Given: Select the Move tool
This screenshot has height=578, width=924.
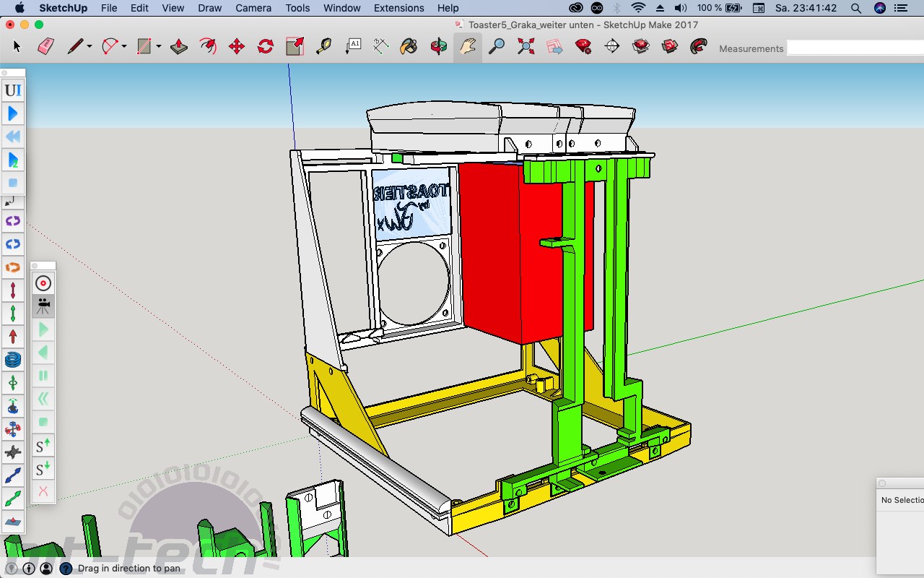Looking at the screenshot, I should click(x=237, y=47).
